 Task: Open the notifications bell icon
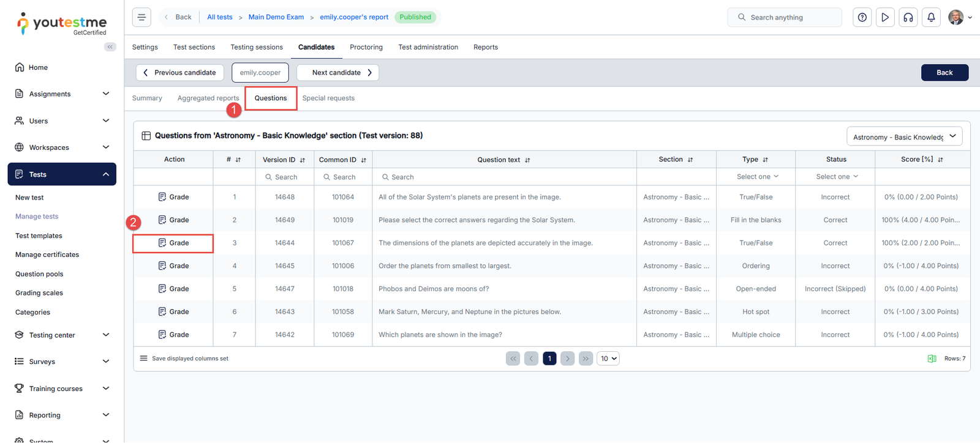(x=931, y=17)
